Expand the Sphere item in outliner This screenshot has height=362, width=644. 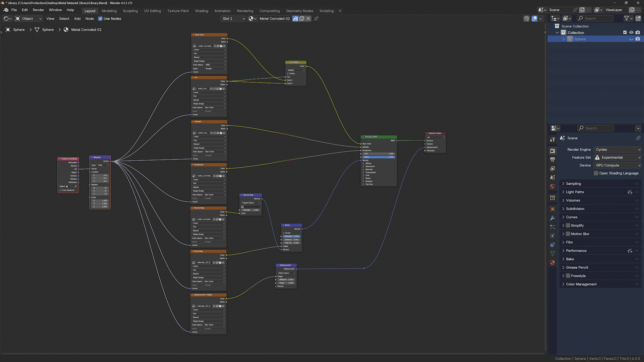point(563,39)
